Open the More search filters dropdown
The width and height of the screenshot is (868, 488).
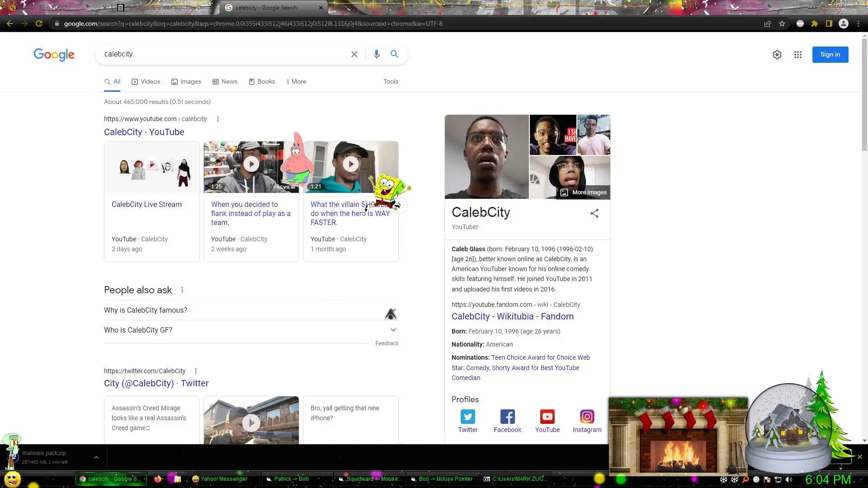[296, 82]
